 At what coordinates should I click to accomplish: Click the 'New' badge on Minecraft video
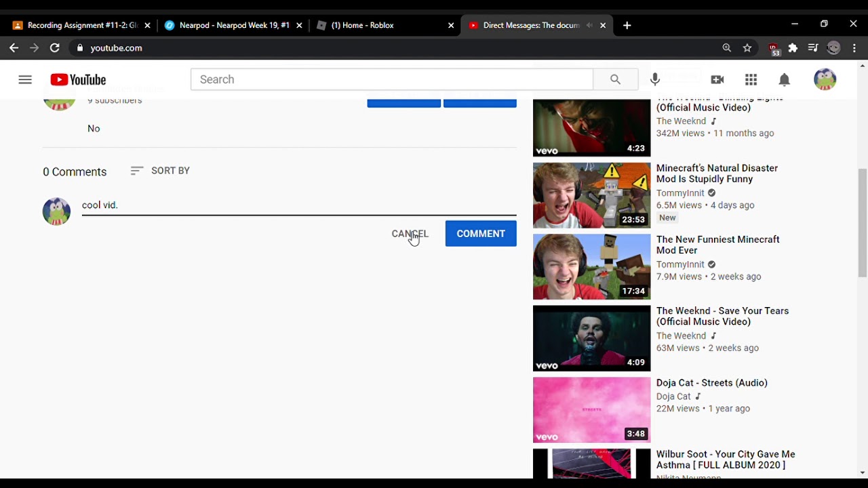667,218
